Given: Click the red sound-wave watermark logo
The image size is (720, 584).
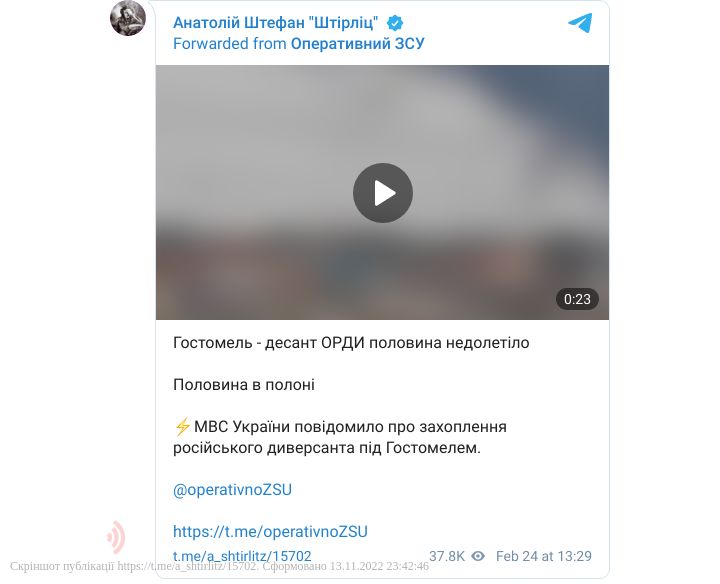Looking at the screenshot, I should coord(116,536).
